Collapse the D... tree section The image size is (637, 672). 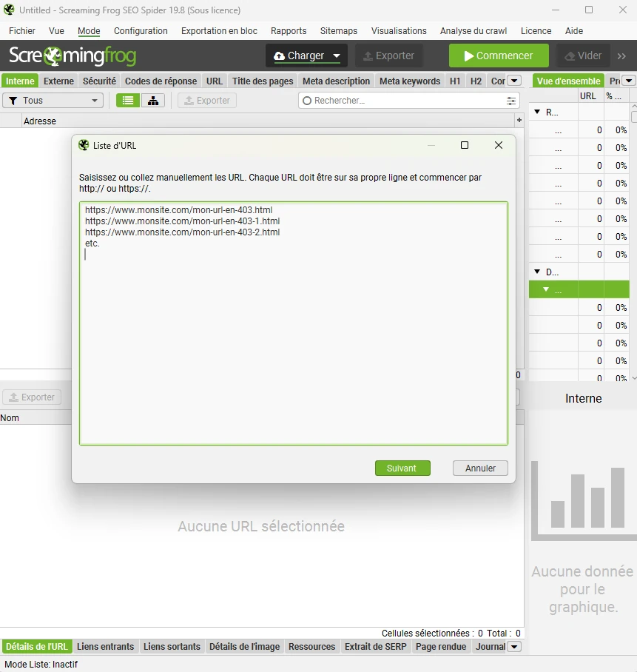[x=537, y=272]
